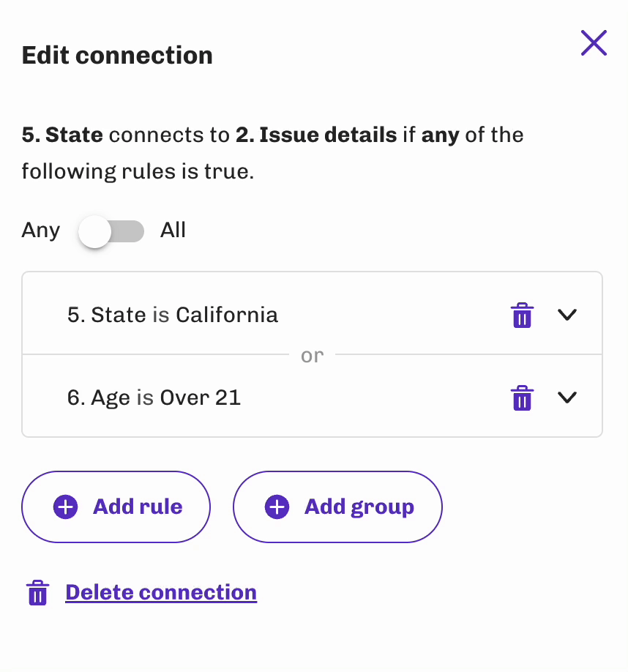Viewport: 628px width, 672px height.
Task: Select the All label beside the switch
Action: click(x=173, y=230)
